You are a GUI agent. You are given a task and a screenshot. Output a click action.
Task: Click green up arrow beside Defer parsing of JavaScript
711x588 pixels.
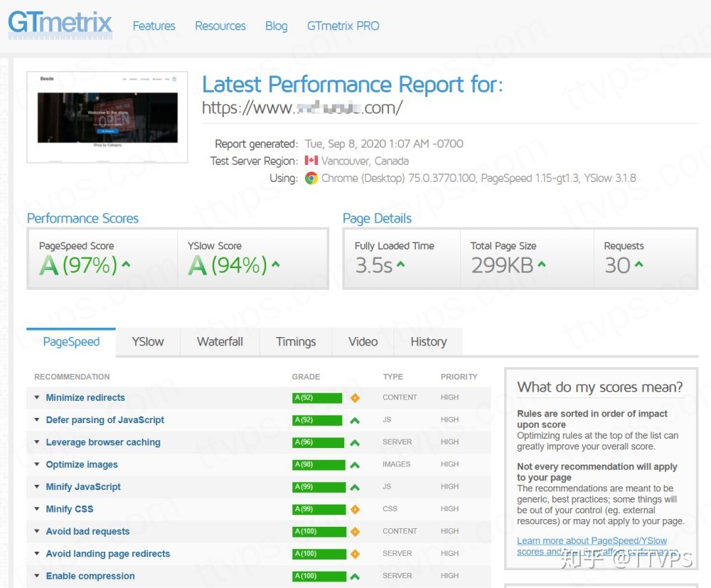tap(355, 420)
